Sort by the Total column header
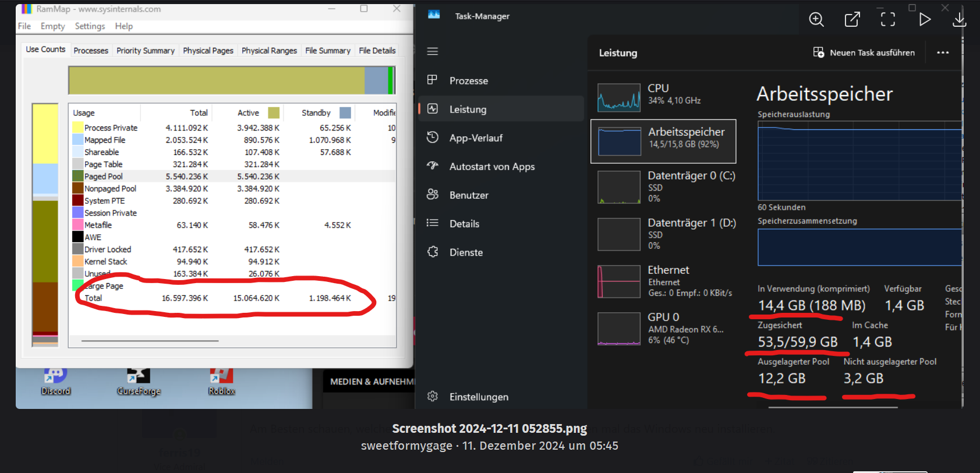Image resolution: width=980 pixels, height=473 pixels. click(x=176, y=113)
